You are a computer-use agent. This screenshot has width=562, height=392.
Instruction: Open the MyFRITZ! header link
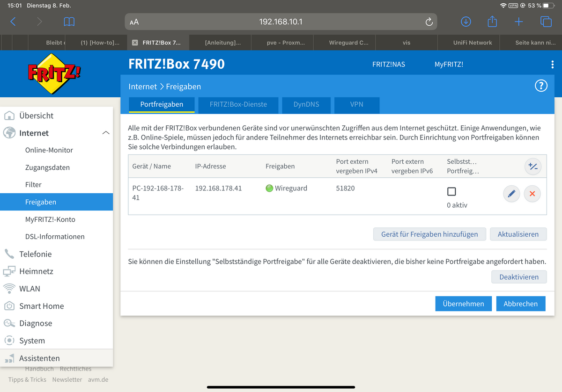[449, 65]
